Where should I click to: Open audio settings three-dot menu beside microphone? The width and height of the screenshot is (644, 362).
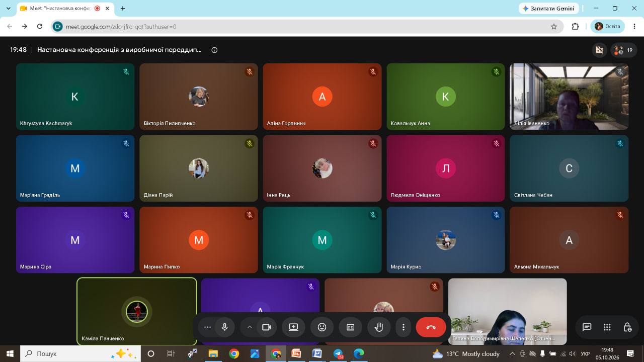point(207,327)
